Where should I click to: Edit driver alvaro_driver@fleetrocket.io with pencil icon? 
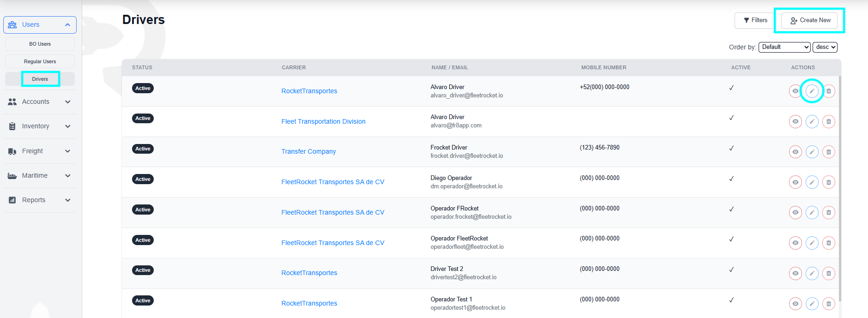(812, 91)
